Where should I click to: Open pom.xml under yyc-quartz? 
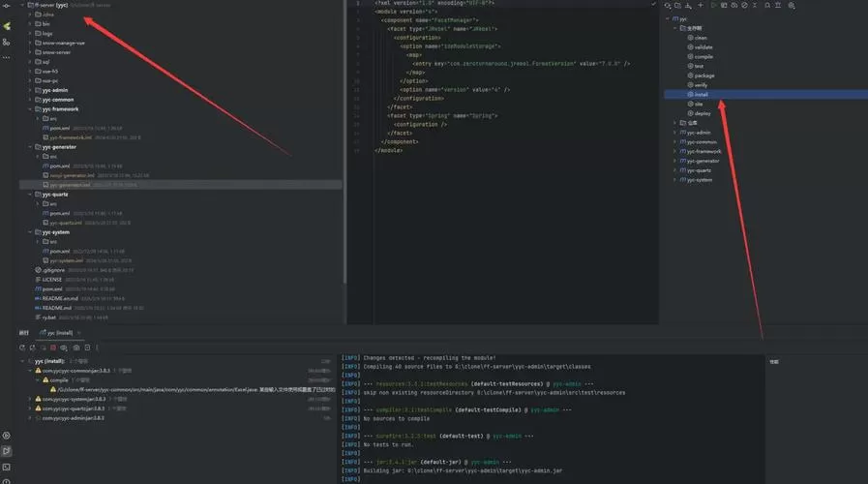point(56,213)
